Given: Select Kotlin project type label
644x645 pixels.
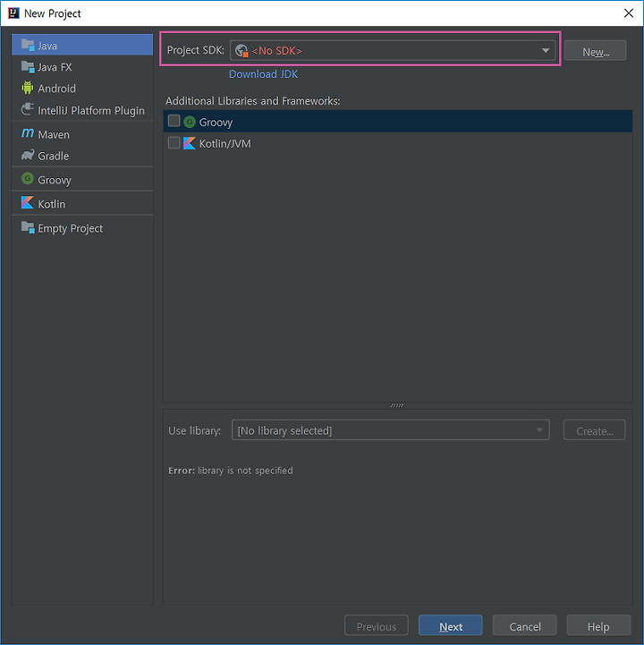Looking at the screenshot, I should [52, 204].
